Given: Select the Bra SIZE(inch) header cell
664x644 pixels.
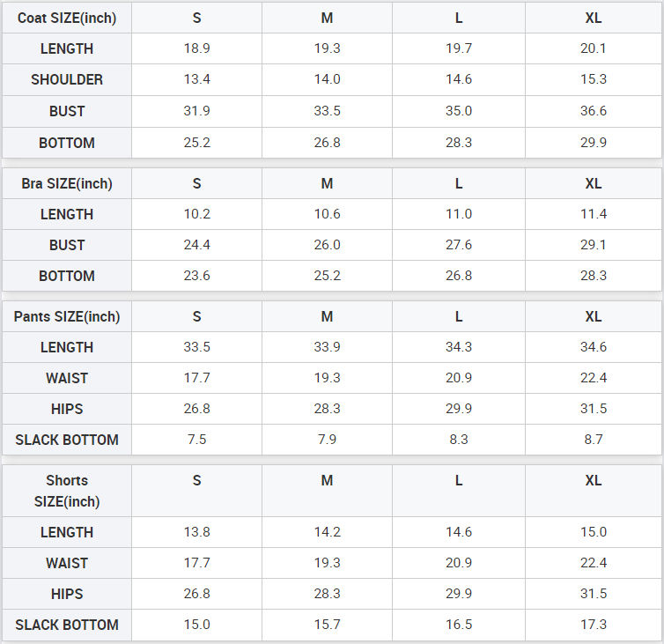Looking at the screenshot, I should (x=67, y=183).
